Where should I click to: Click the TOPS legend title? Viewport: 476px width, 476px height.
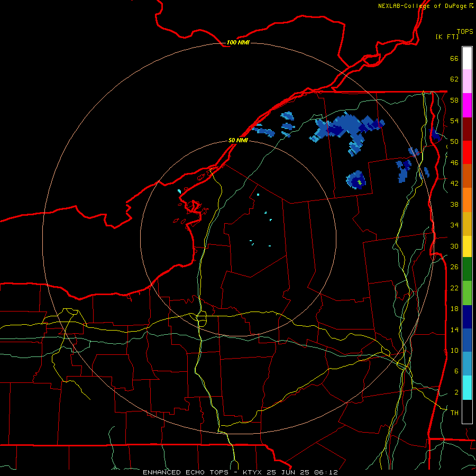465,31
